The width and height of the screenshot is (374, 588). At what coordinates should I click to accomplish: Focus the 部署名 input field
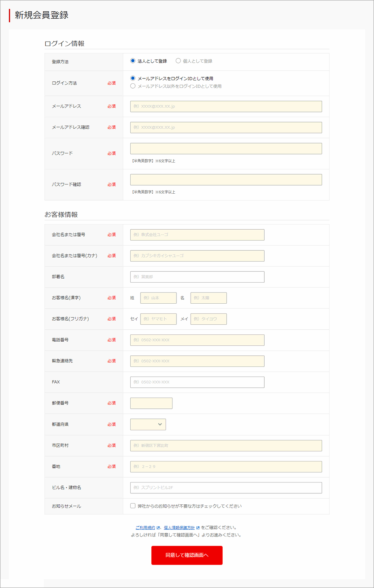pos(197,277)
